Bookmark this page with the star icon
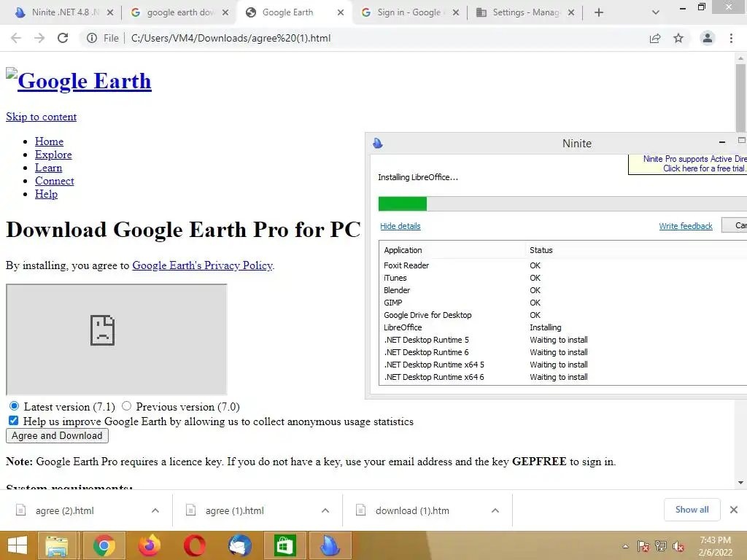747x560 pixels. 678,38
